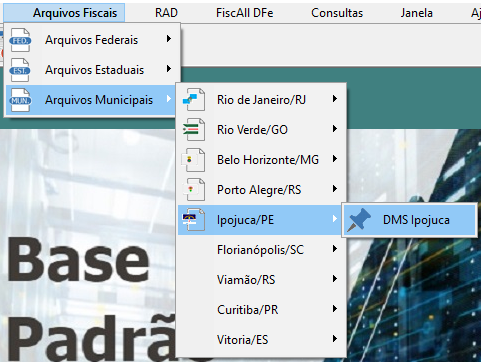481x362 pixels.
Task: Choose Vitoria/ES from municipalities
Action: [x=261, y=340]
